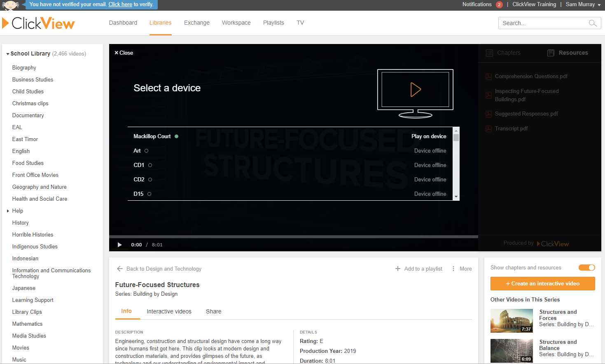Click the large monitor play icon
Image resolution: width=605 pixels, height=364 pixels.
pos(415,90)
